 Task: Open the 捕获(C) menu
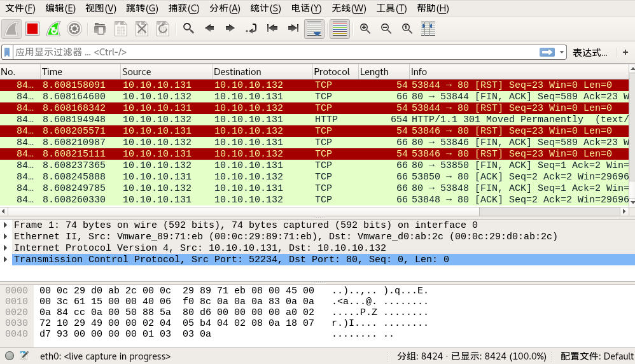coord(184,8)
